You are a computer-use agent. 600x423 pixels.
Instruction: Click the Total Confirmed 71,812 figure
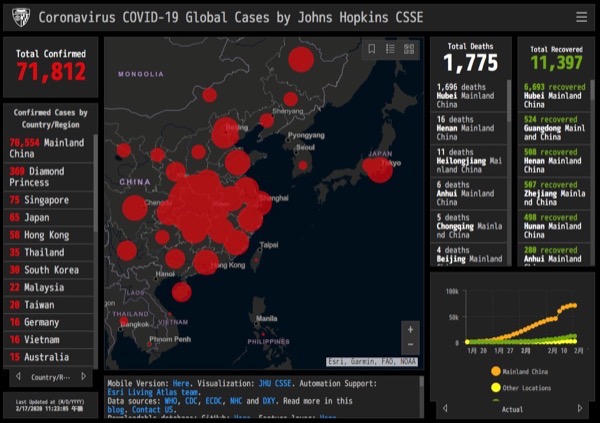(x=51, y=72)
